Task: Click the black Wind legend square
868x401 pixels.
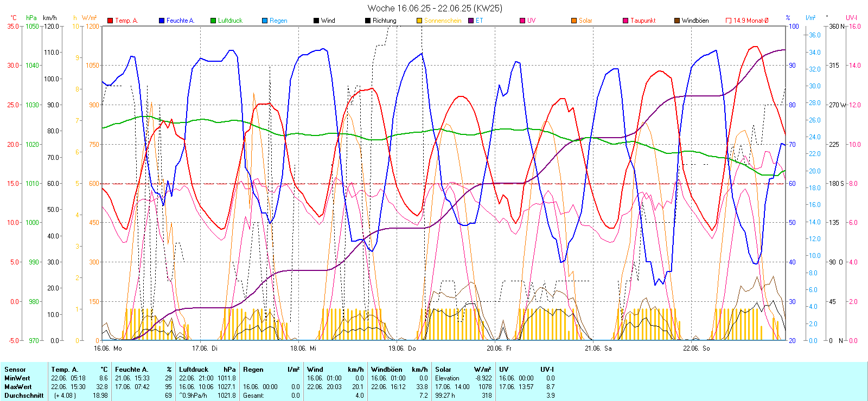Action: 316,21
